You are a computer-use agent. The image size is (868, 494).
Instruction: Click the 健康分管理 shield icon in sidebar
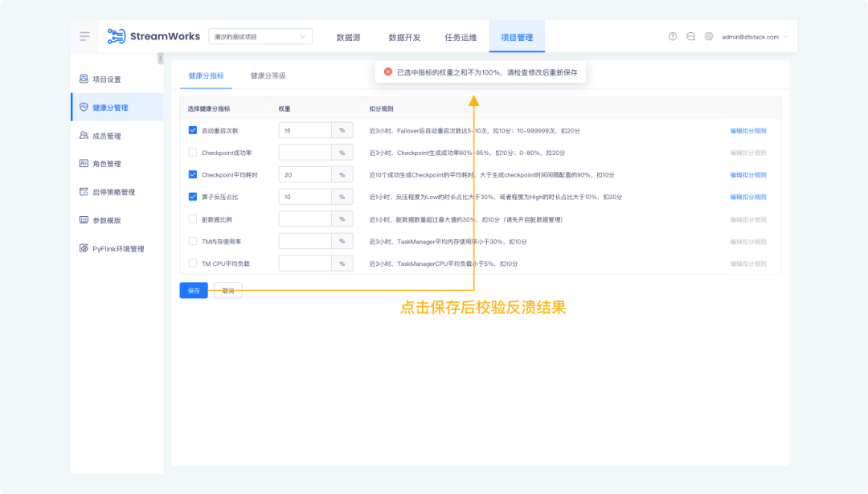click(84, 108)
